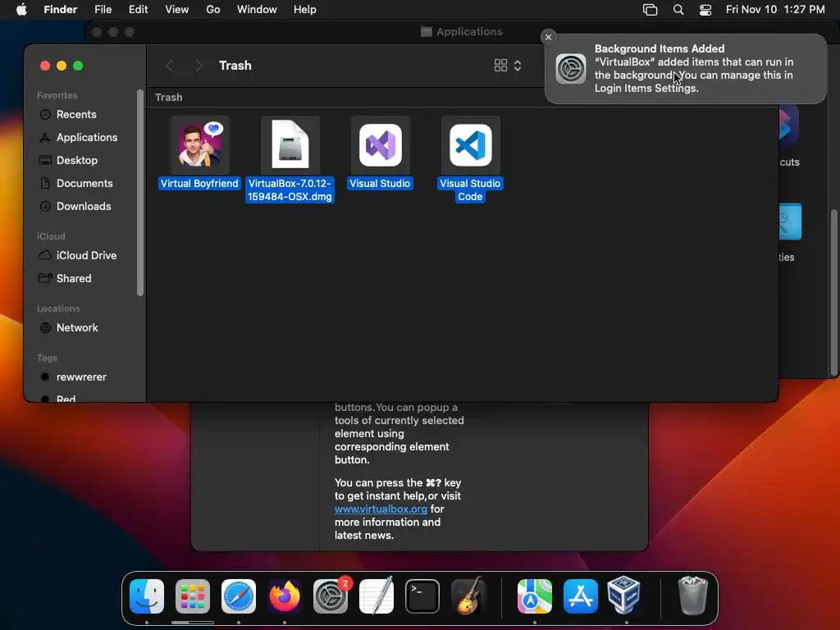Close the Background Items Added notification
This screenshot has width=840, height=630.
(548, 37)
